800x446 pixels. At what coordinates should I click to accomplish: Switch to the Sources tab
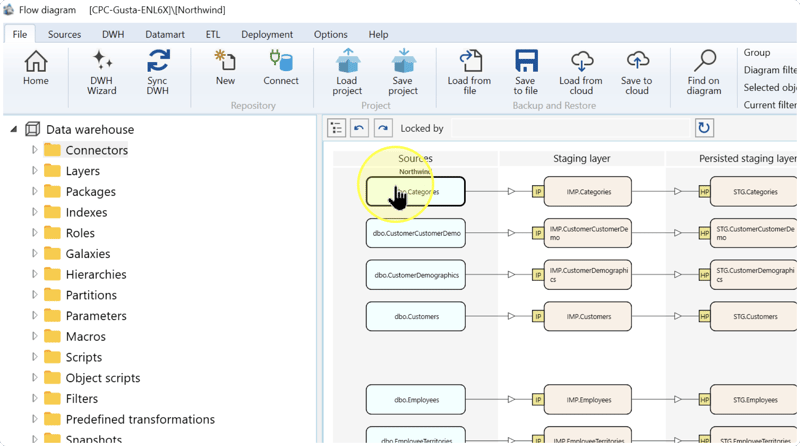pos(64,34)
